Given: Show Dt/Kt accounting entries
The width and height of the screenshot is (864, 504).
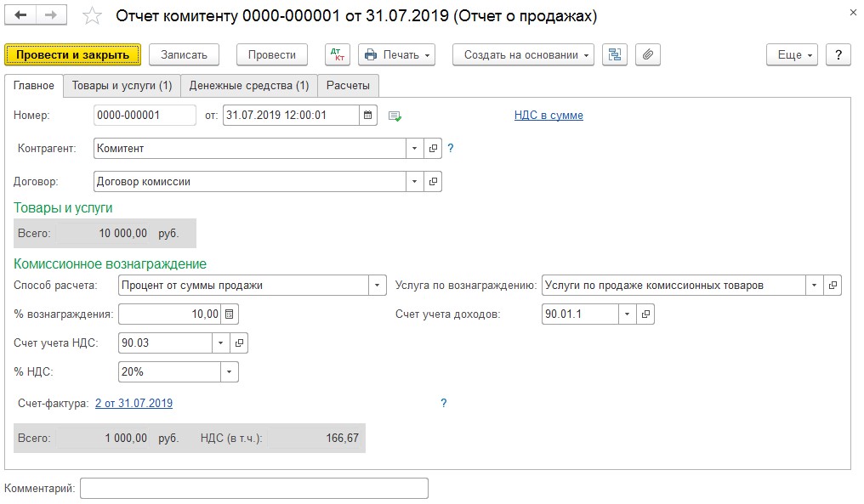Looking at the screenshot, I should [x=338, y=54].
